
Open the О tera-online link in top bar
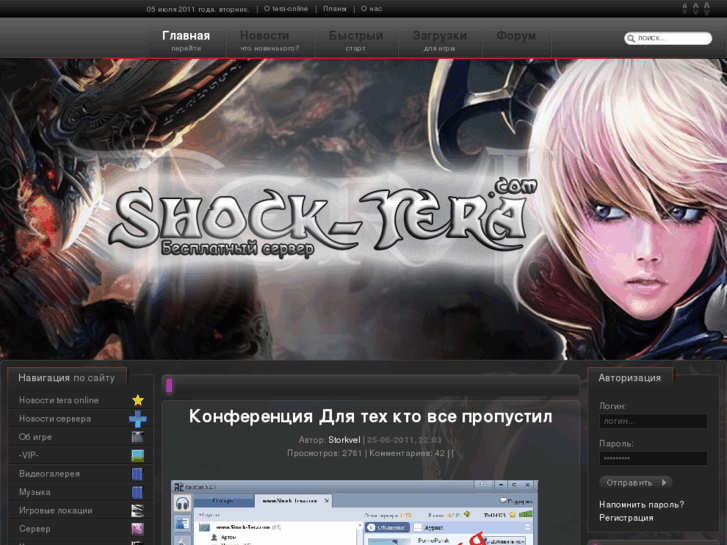[x=286, y=9]
